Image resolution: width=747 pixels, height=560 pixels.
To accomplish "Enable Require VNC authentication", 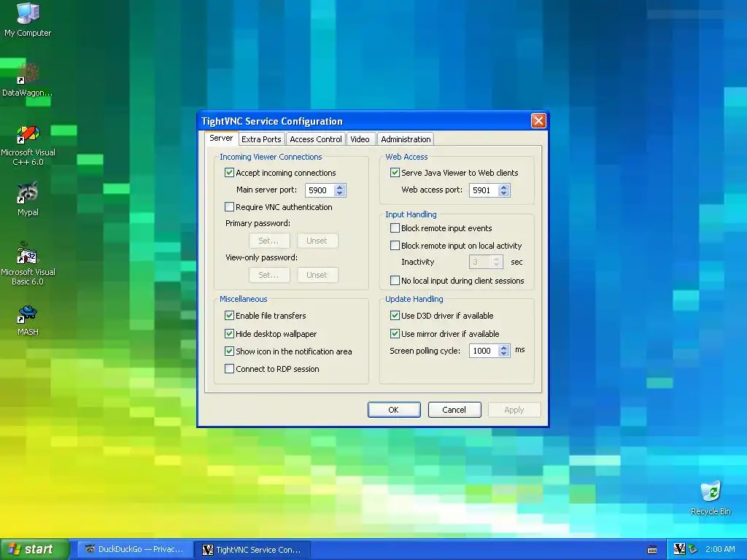I will pyautogui.click(x=229, y=206).
